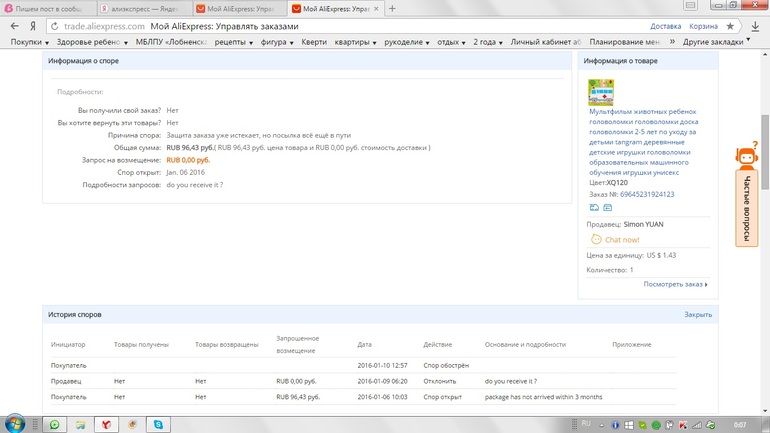Open the 'МБЛПУ «Лобненск' bookmark
Screen dimensions: 770x433
tap(170, 42)
